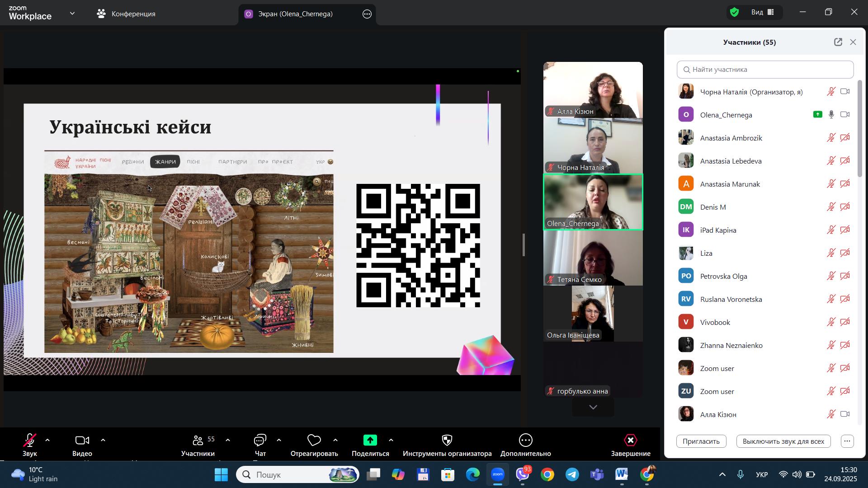Switch to the Конференция tab
Viewport: 868px width, 488px height.
coord(126,14)
